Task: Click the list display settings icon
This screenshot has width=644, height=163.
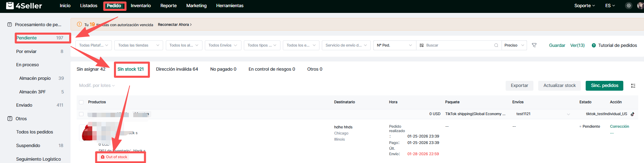Action: (x=633, y=86)
